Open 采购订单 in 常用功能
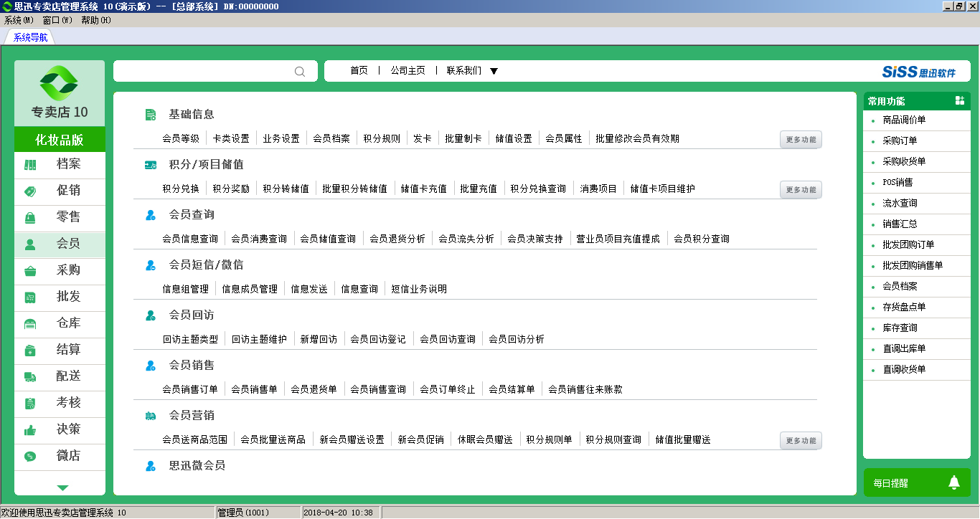 click(x=900, y=141)
